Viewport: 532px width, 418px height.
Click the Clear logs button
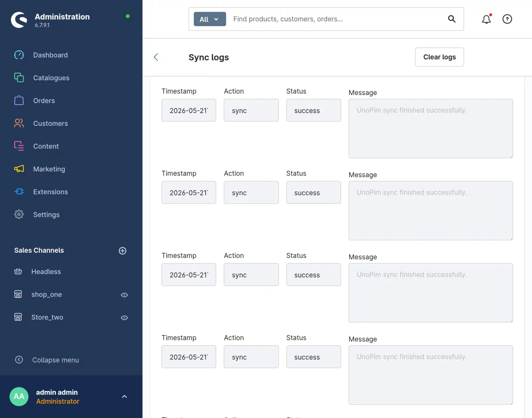439,57
